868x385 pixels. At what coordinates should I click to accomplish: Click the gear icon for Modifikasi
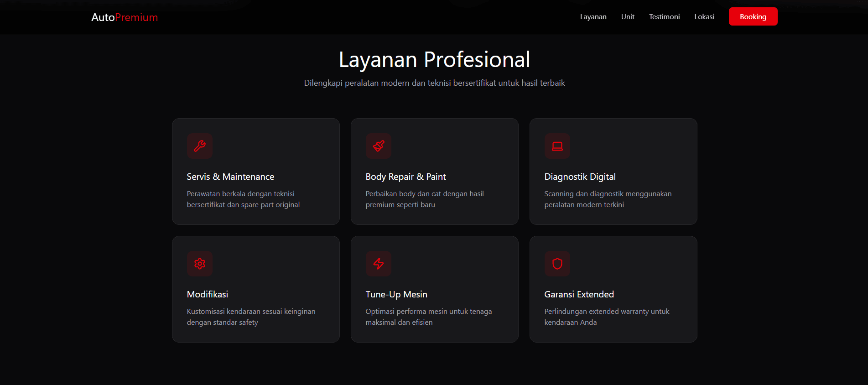tap(200, 264)
